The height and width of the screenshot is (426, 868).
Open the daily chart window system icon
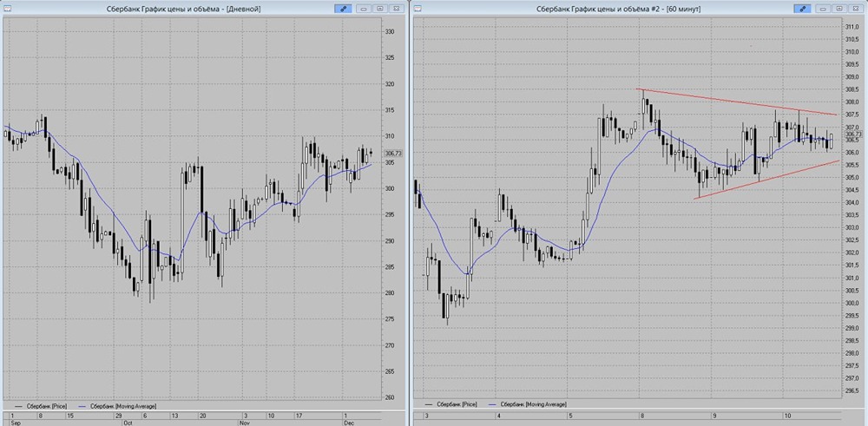7,9
